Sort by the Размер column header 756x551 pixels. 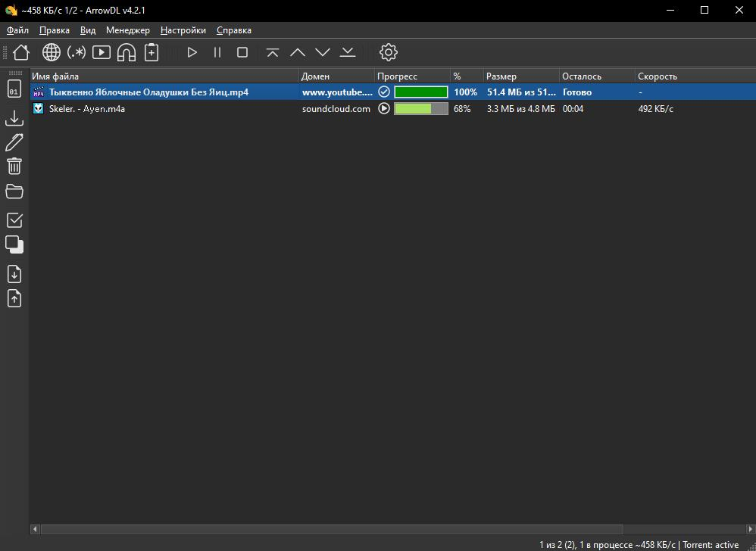click(x=521, y=76)
